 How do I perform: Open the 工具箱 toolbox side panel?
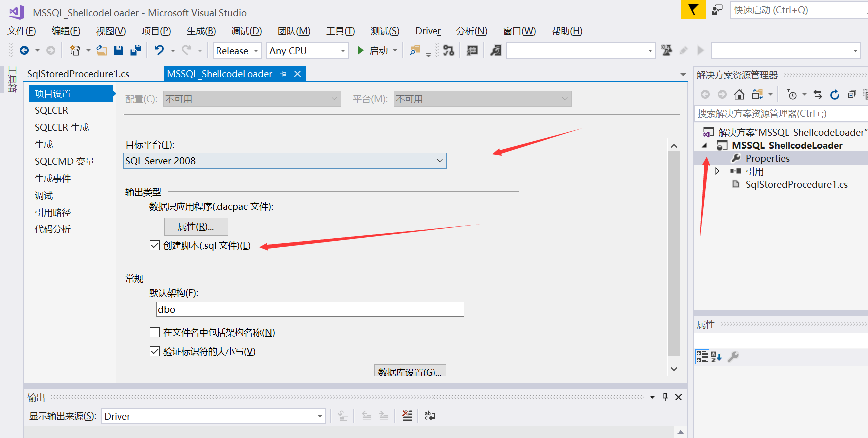(12, 79)
